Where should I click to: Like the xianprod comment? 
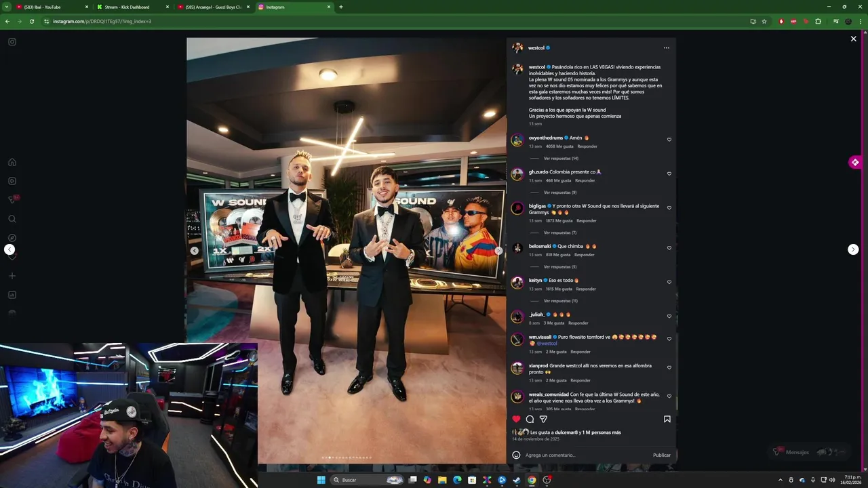tap(669, 367)
